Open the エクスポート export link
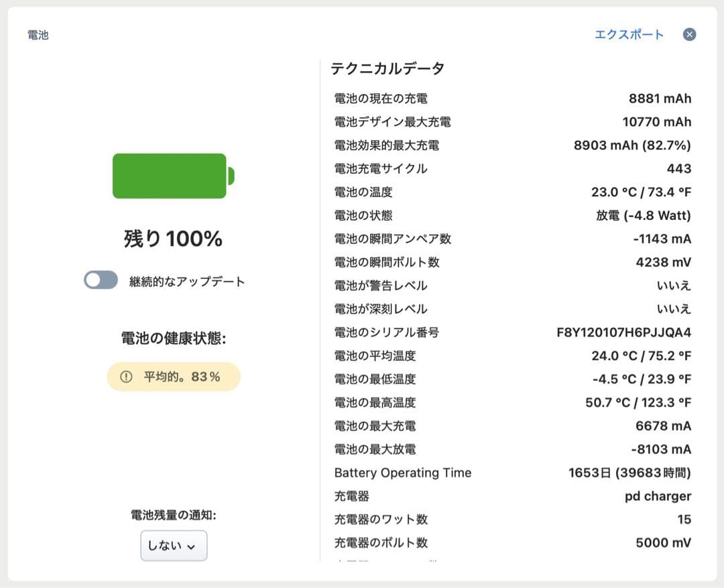This screenshot has width=724, height=588. pyautogui.click(x=628, y=34)
